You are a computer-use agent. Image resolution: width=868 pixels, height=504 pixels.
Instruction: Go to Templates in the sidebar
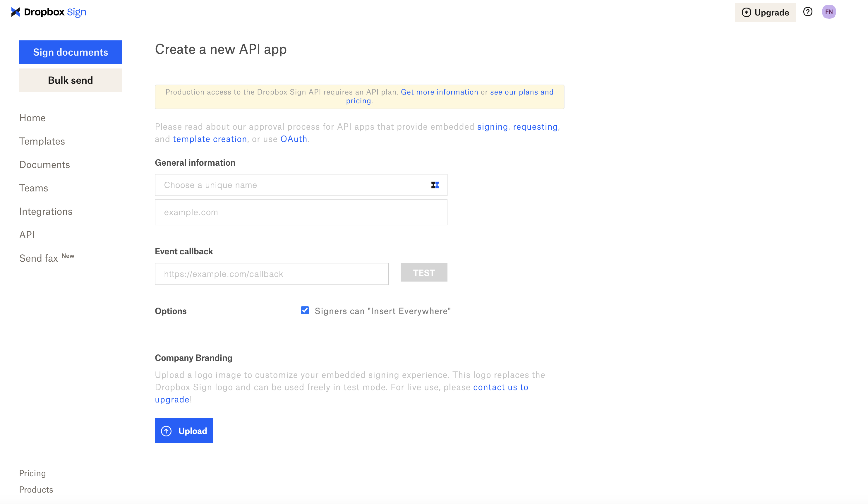pyautogui.click(x=42, y=141)
